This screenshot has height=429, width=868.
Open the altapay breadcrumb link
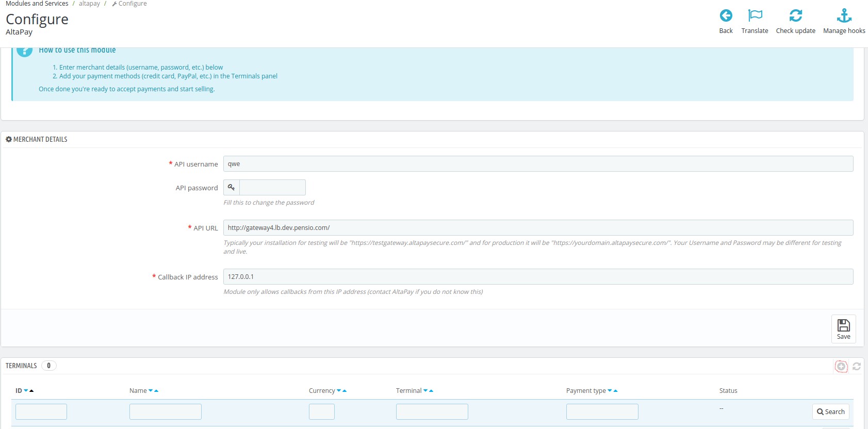[x=89, y=4]
